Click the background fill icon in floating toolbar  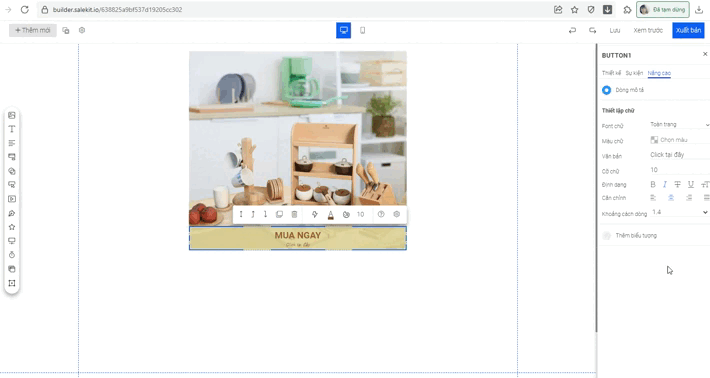click(x=346, y=214)
